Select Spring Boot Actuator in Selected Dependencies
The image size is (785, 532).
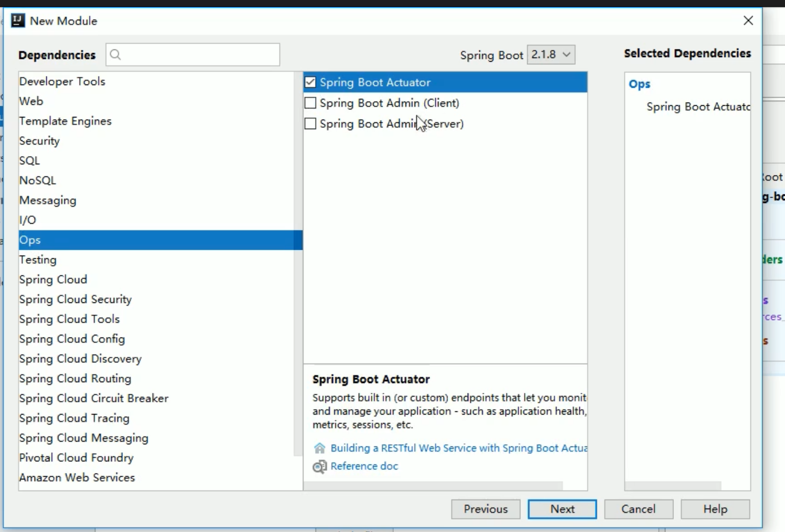697,107
